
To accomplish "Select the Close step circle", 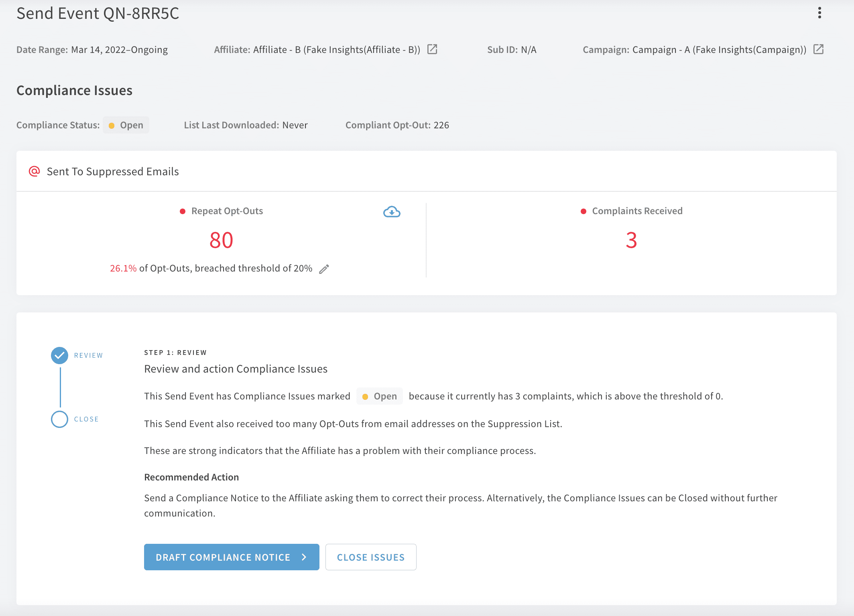I will coord(59,419).
